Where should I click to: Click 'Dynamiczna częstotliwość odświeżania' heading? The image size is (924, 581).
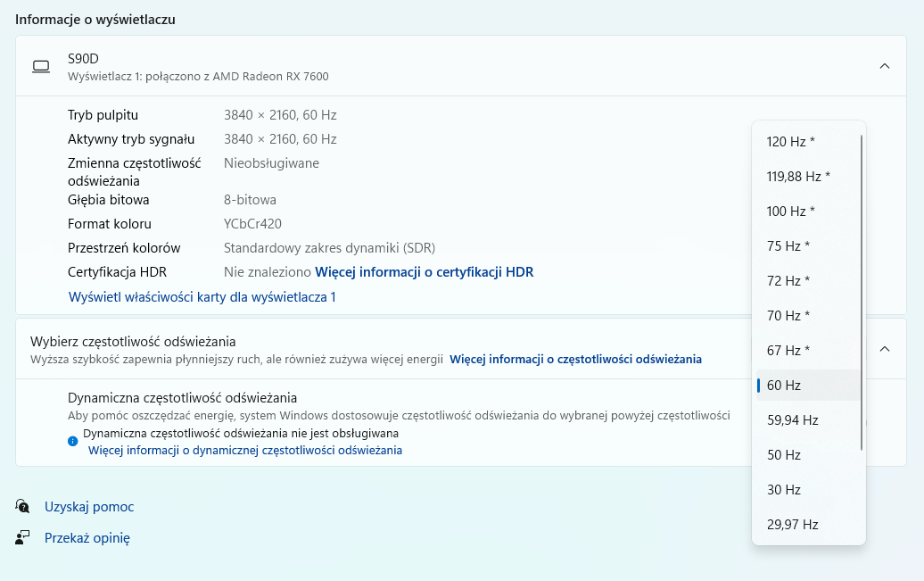[182, 398]
